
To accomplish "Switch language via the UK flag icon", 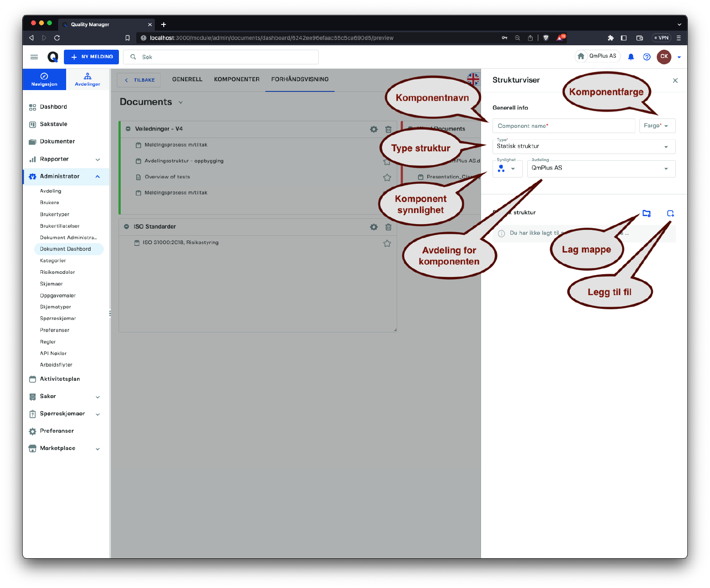I will click(x=473, y=79).
